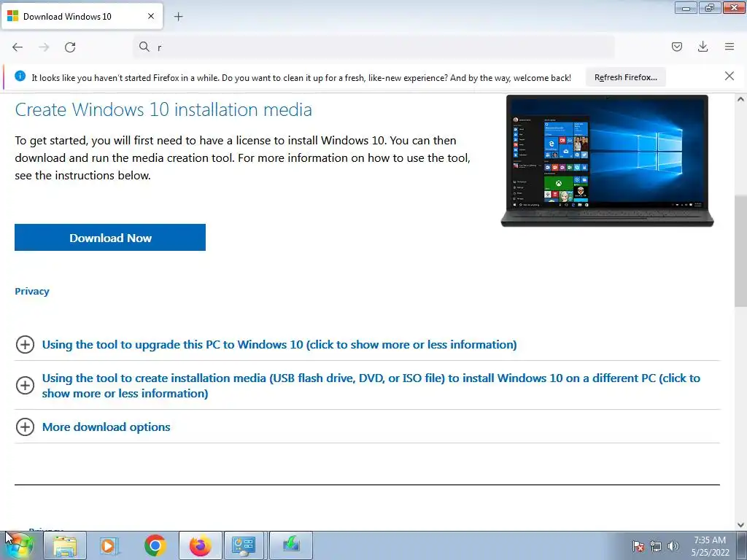Open the taskbar item with green arrow
Image resolution: width=747 pixels, height=560 pixels.
click(x=291, y=545)
